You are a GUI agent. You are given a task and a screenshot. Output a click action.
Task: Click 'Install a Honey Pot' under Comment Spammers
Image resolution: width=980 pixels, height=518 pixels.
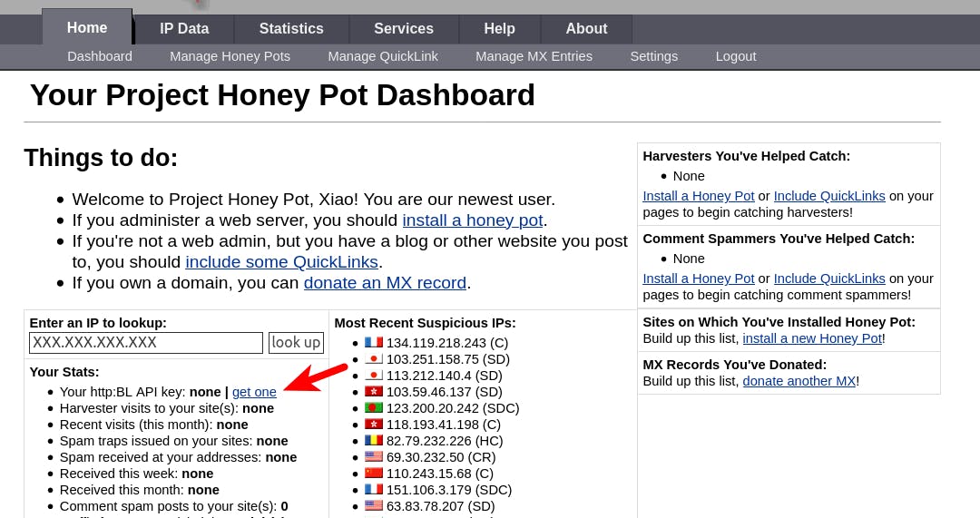click(699, 279)
